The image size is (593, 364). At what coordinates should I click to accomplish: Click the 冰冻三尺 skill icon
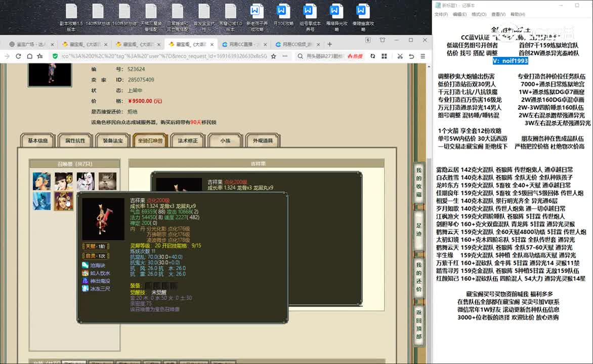point(85,288)
